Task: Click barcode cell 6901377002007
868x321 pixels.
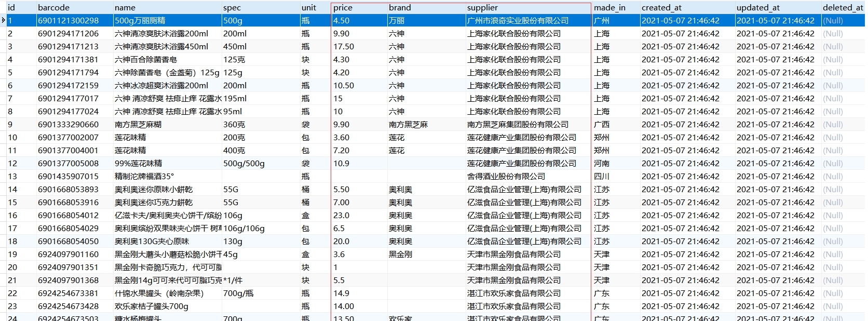Action: click(x=75, y=137)
